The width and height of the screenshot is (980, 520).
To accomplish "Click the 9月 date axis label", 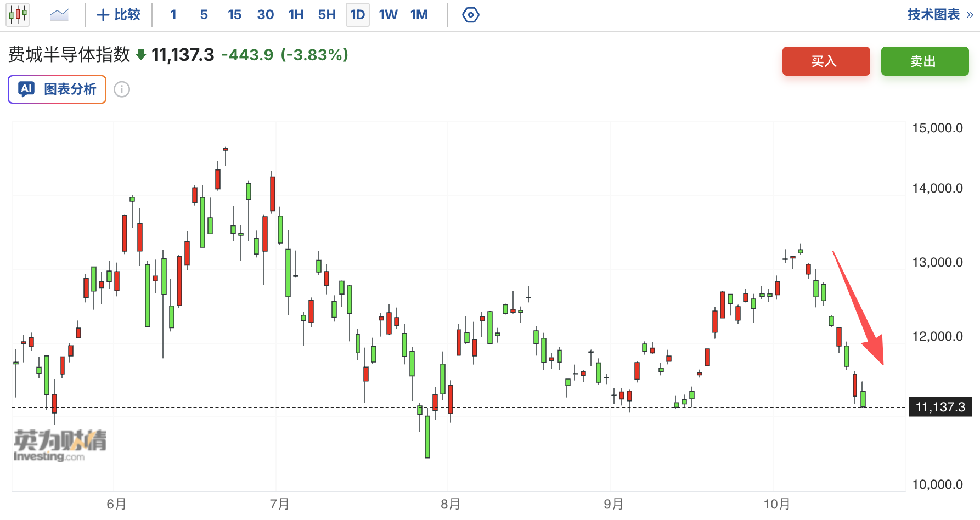I will pos(613,504).
